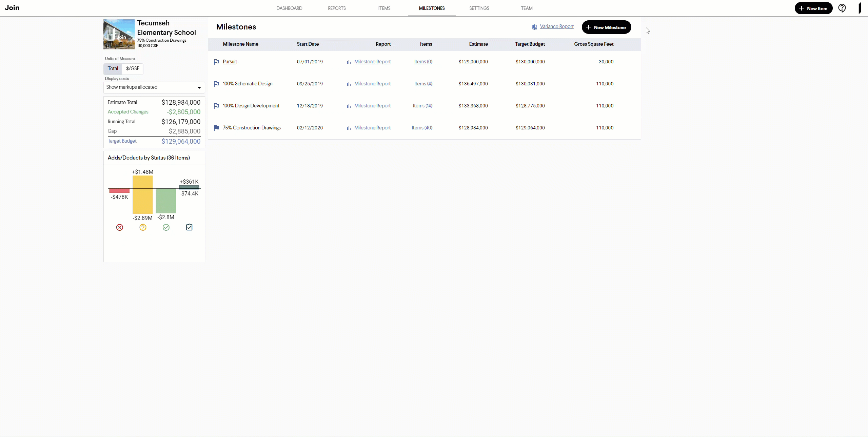Open the user profile menu at top right
This screenshot has width=868, height=437.
pyautogui.click(x=860, y=8)
